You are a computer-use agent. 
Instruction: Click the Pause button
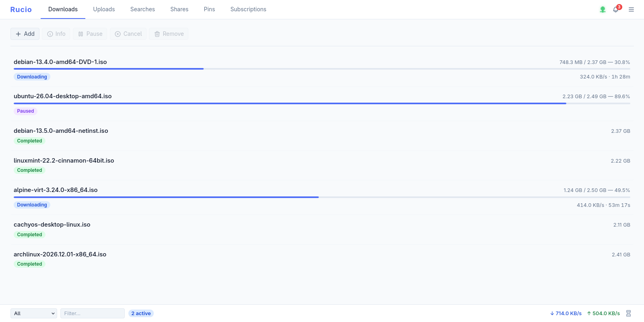click(x=90, y=34)
